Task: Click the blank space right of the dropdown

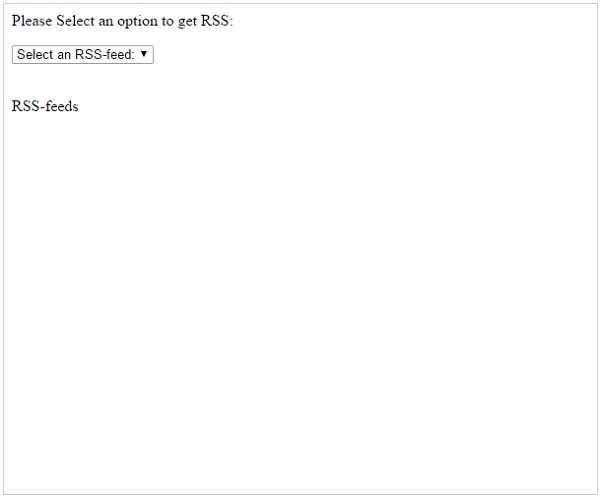Action: pos(375,54)
